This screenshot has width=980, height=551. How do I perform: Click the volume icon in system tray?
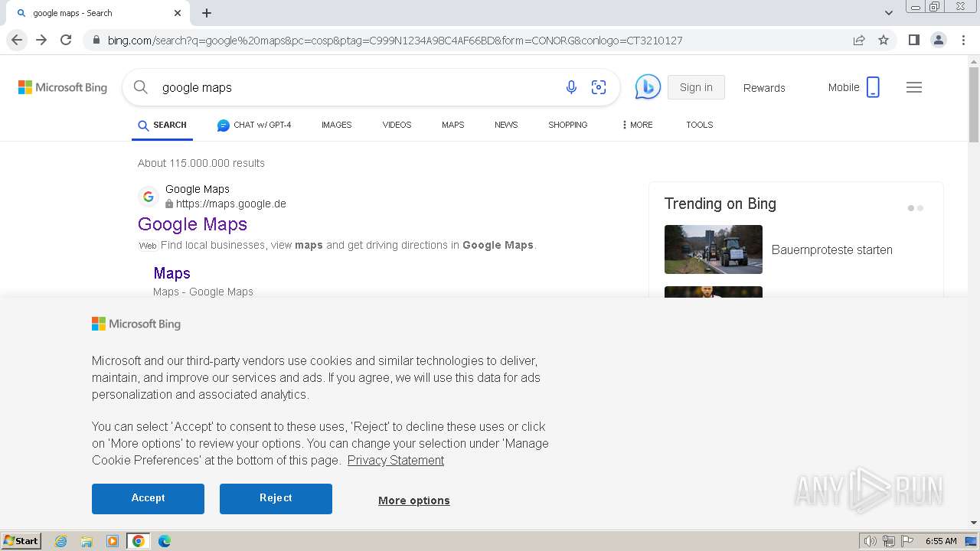click(870, 541)
